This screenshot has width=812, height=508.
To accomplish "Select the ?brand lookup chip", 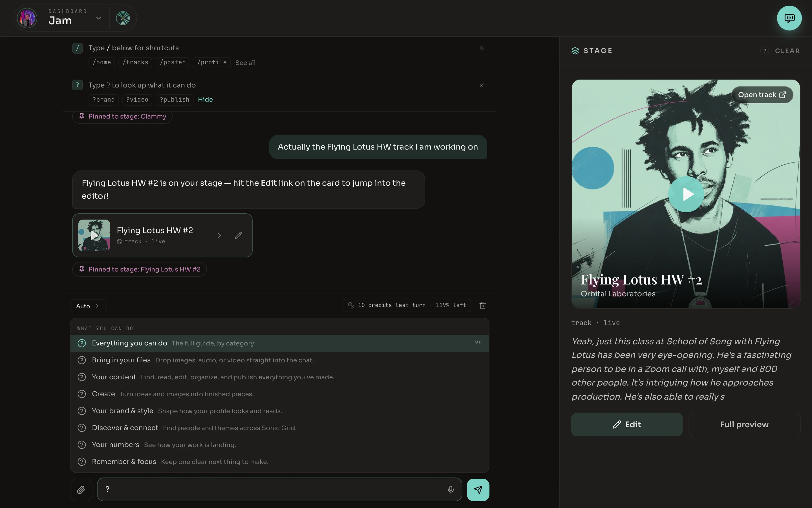I will (104, 100).
